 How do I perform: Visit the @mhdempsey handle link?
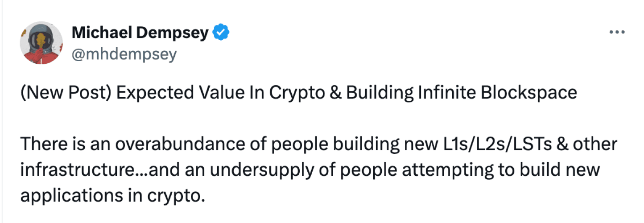124,54
